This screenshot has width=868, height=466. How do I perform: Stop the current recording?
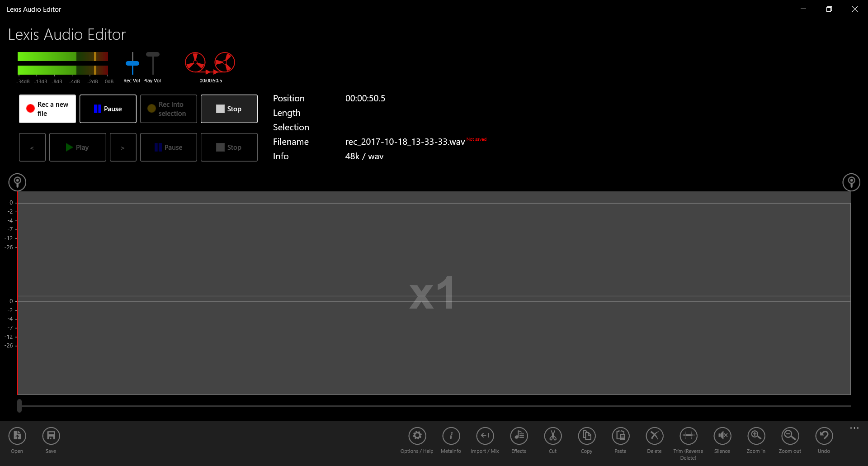(x=229, y=109)
